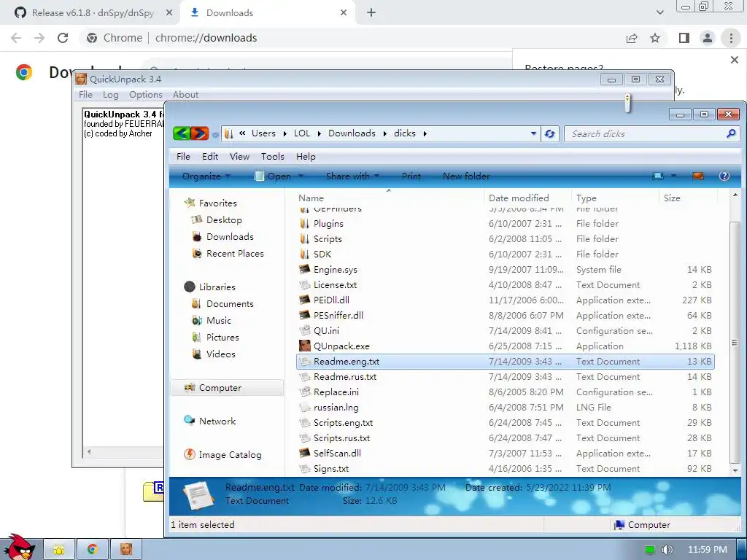Screen dimensions: 747x560
Task: Open the Share with dropdown
Action: (352, 176)
